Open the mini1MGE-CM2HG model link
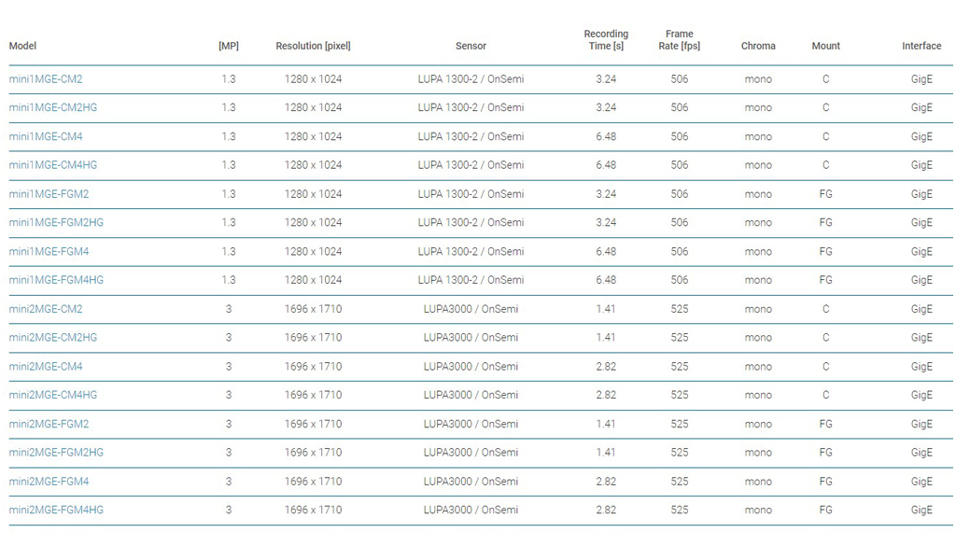 pyautogui.click(x=53, y=108)
